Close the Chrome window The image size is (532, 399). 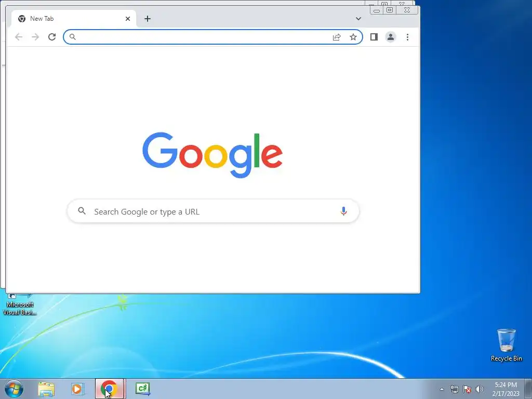pos(407,10)
